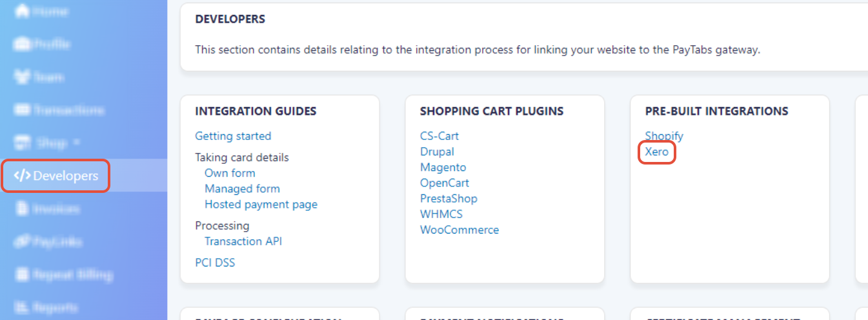
Task: Open the WHMCS plugin link
Action: (441, 214)
